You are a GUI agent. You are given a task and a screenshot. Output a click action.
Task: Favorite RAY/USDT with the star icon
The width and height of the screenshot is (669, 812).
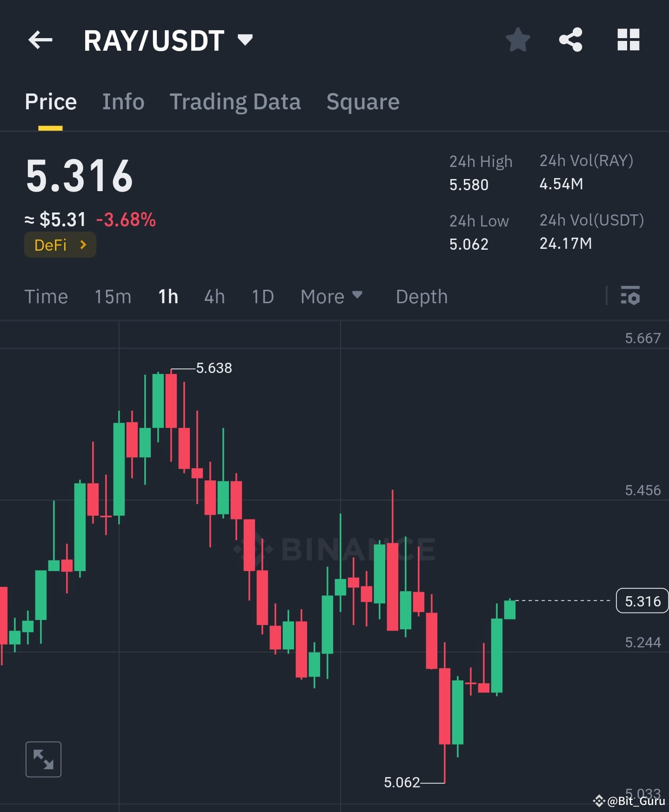[518, 40]
